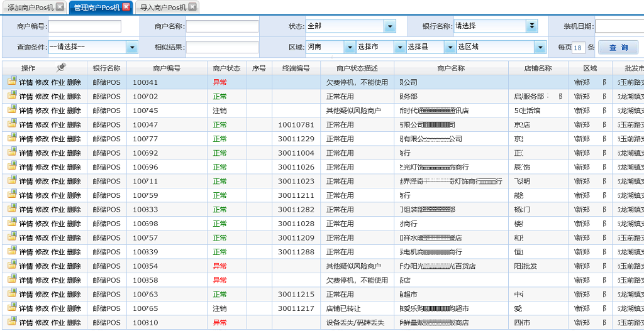Switch to the 添加商户Pos机 tab
644x331 pixels.
coord(30,8)
